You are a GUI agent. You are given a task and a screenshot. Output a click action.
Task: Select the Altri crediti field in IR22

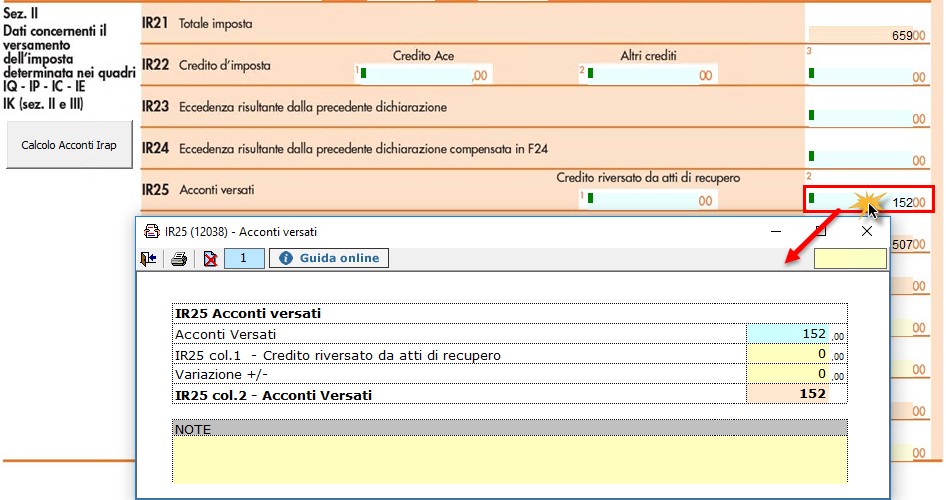(x=648, y=74)
